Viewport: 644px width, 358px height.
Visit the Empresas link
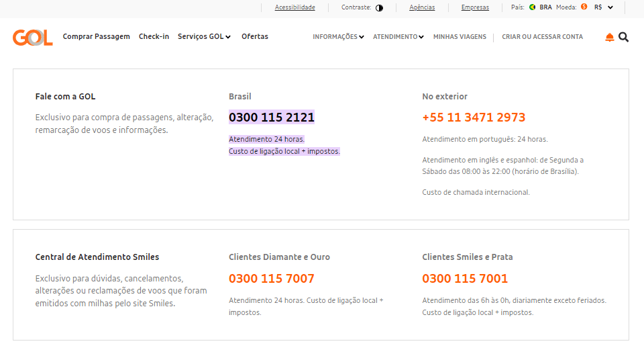click(x=475, y=7)
